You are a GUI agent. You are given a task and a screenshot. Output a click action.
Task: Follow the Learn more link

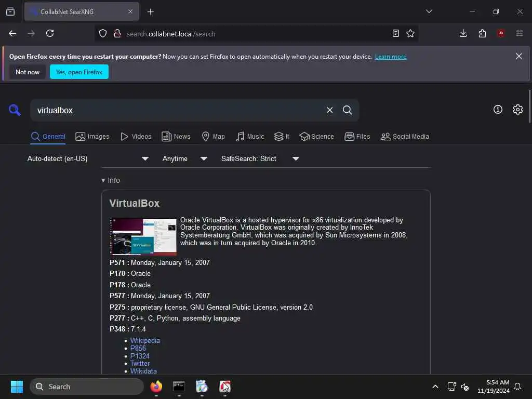[x=391, y=57]
